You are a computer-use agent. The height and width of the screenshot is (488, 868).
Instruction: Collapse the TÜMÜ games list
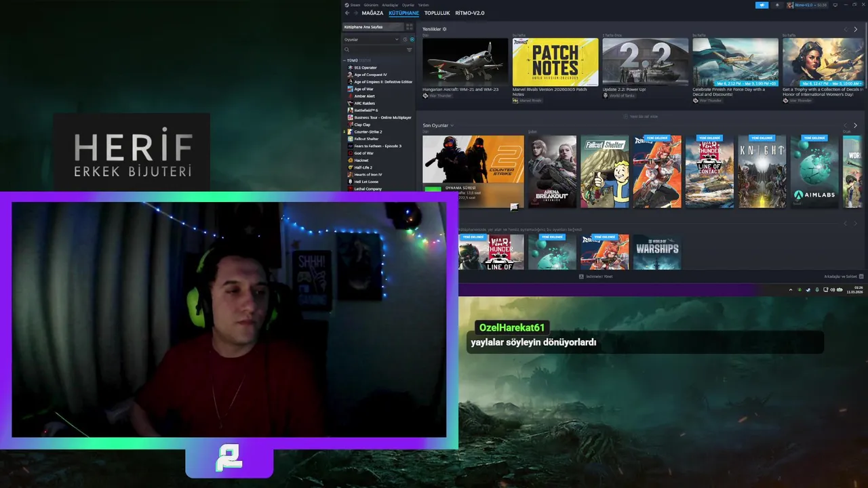click(345, 60)
